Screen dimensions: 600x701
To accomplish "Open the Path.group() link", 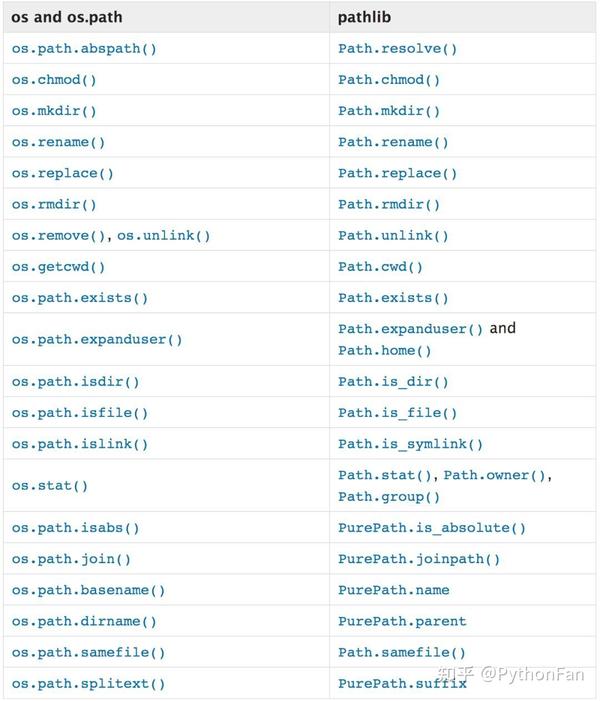I will 389,497.
